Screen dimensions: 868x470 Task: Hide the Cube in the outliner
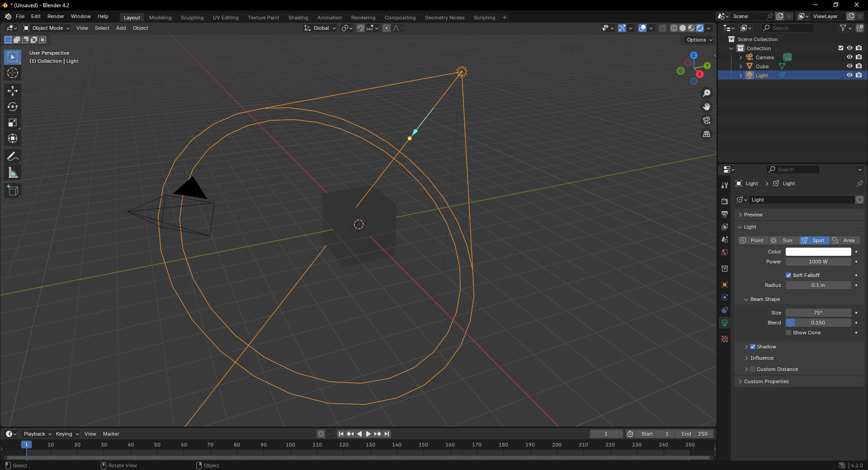[x=849, y=66]
